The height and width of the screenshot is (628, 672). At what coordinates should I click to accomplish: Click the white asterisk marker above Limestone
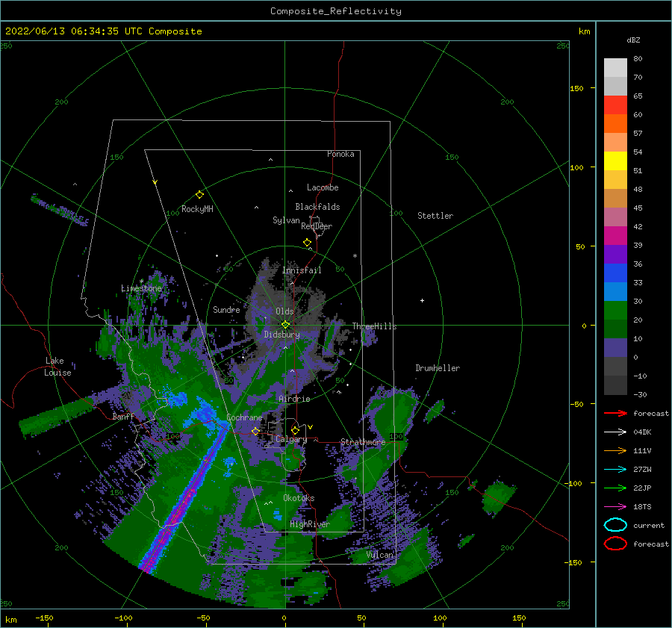click(141, 282)
